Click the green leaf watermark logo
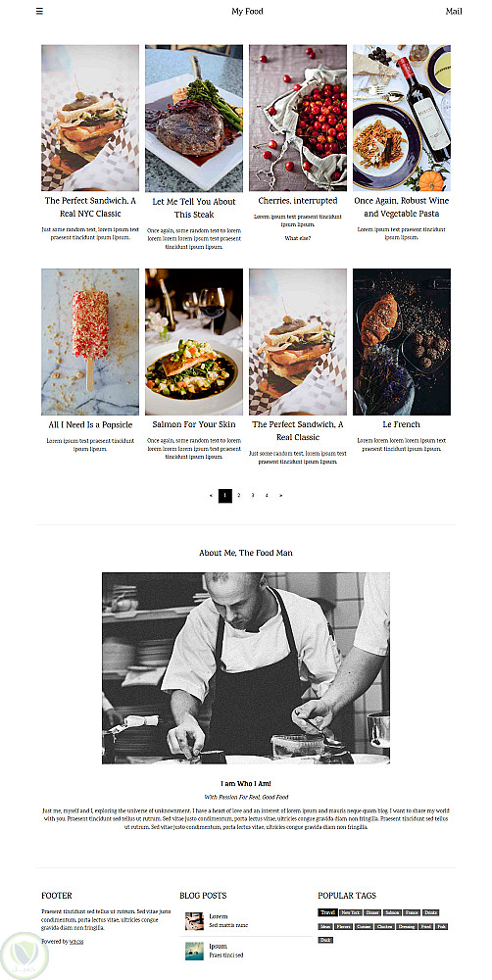Image resolution: width=492 pixels, height=980 pixels. pyautogui.click(x=25, y=956)
